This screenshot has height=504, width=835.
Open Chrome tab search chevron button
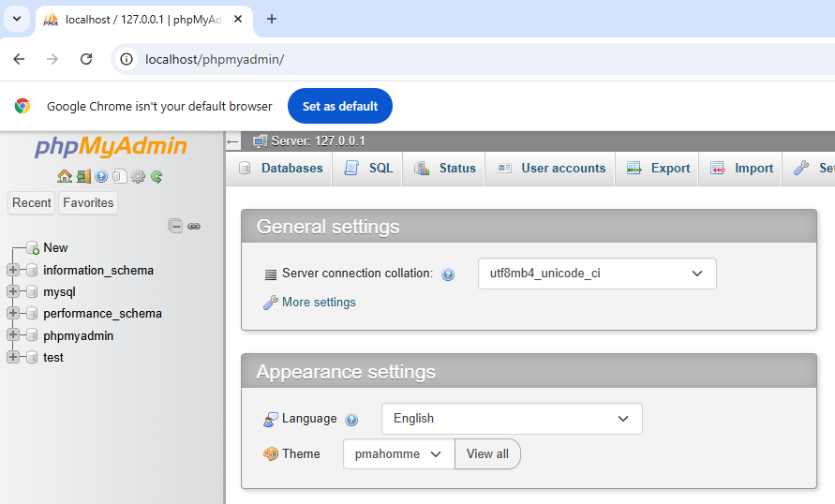click(x=17, y=19)
